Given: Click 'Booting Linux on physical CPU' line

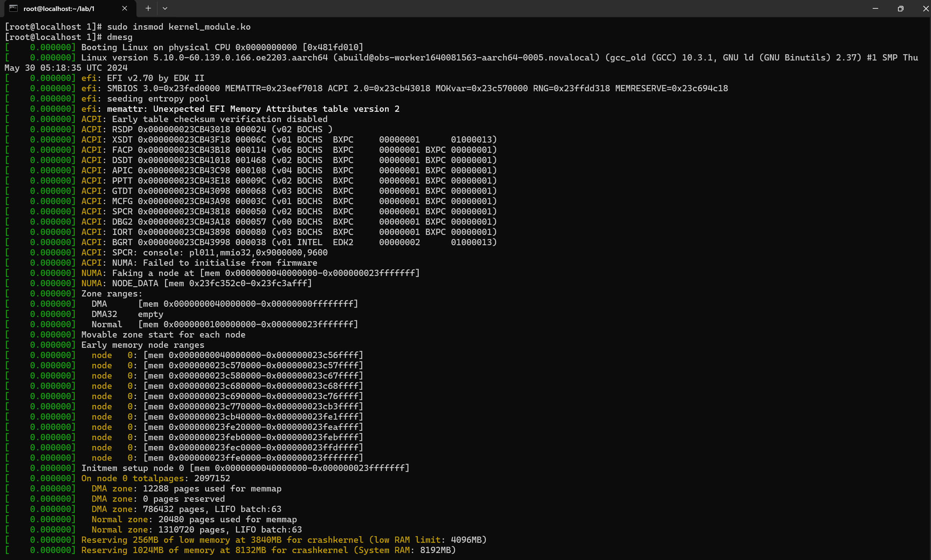Looking at the screenshot, I should (x=222, y=47).
